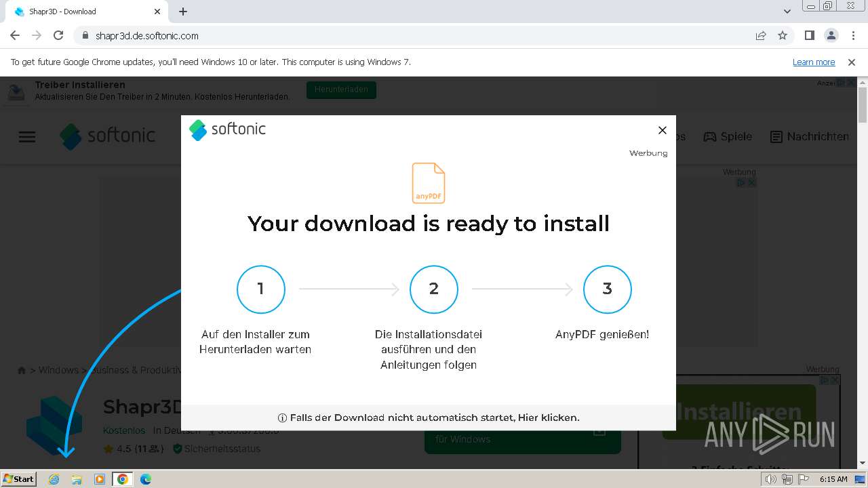Open Microsoft Edge from taskbar
This screenshot has height=488, width=868.
coord(146,479)
